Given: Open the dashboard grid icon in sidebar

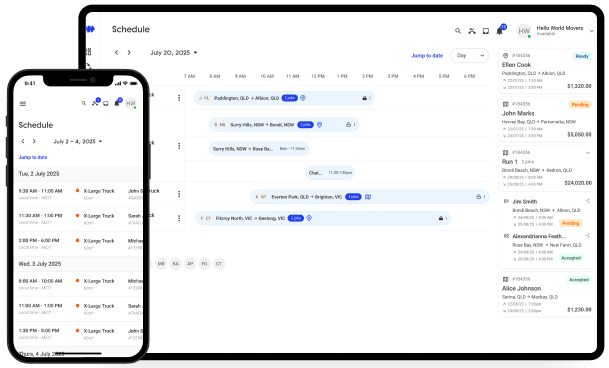Looking at the screenshot, I should pos(89,51).
